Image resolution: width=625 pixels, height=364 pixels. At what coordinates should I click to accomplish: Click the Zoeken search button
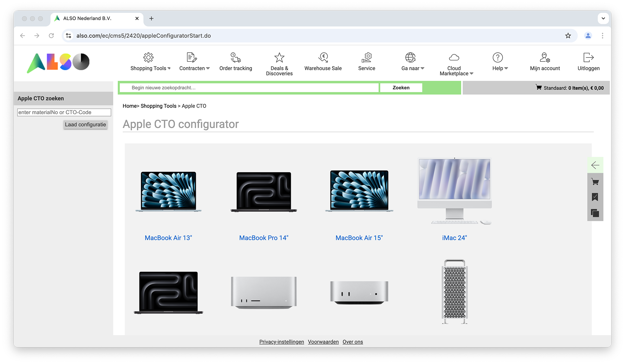click(x=401, y=88)
